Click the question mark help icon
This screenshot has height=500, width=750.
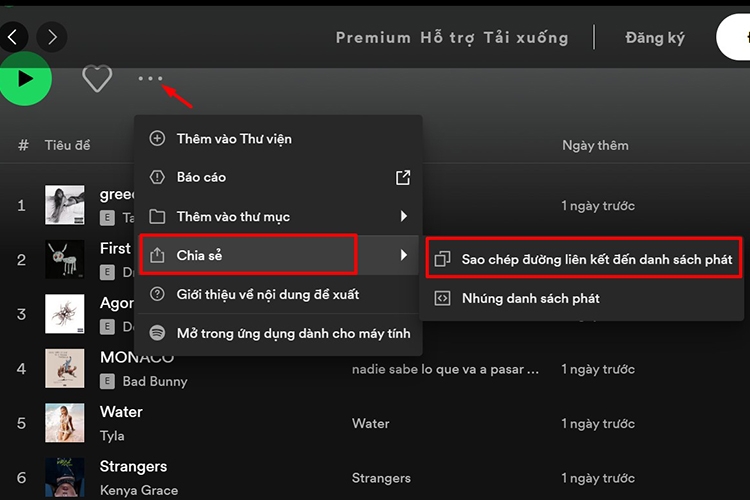coord(157,294)
